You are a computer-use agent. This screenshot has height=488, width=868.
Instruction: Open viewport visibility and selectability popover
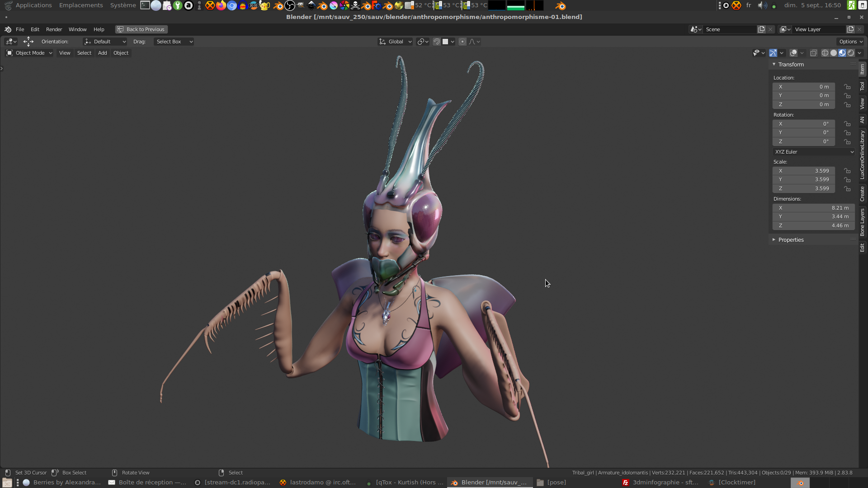pyautogui.click(x=759, y=53)
